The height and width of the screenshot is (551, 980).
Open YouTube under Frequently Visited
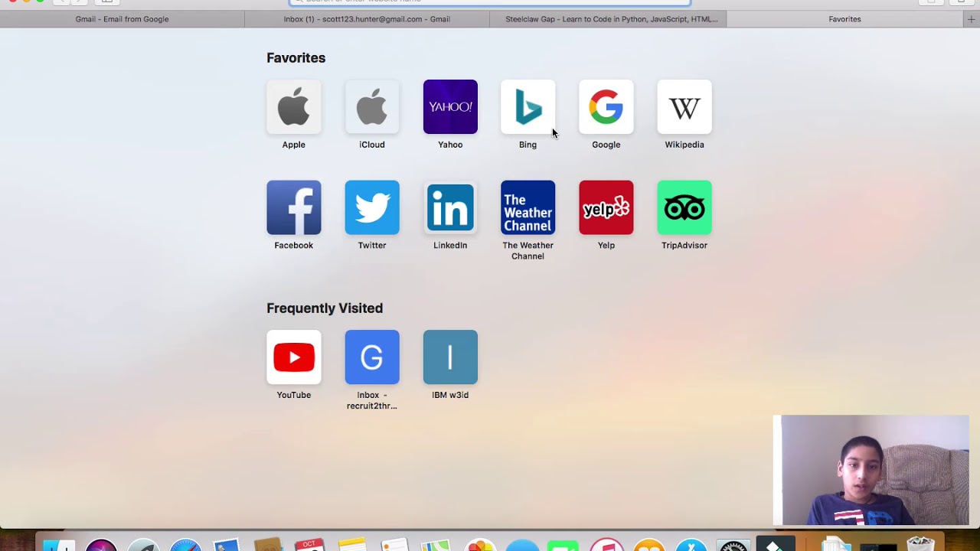point(294,357)
